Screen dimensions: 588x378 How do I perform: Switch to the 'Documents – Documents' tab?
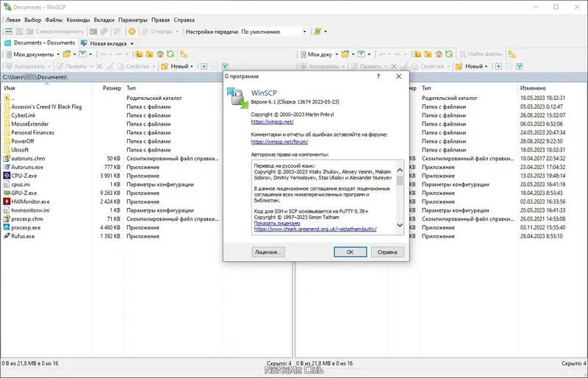(40, 43)
